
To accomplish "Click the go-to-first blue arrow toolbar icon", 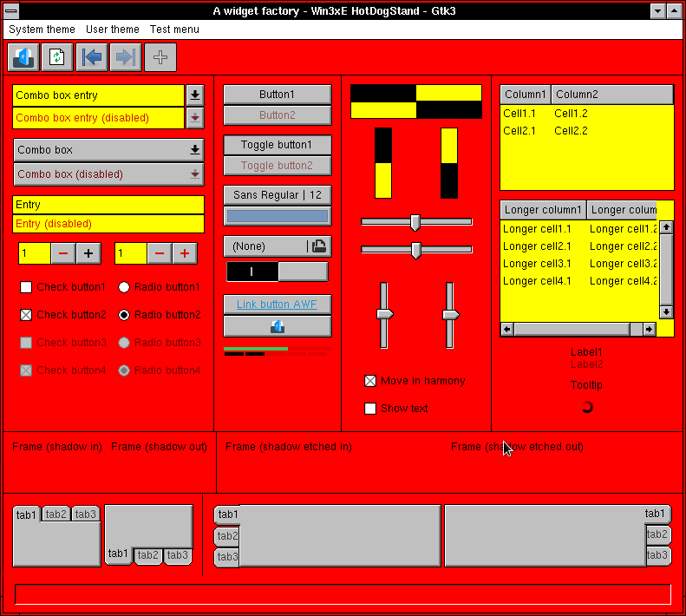I will click(x=92, y=57).
